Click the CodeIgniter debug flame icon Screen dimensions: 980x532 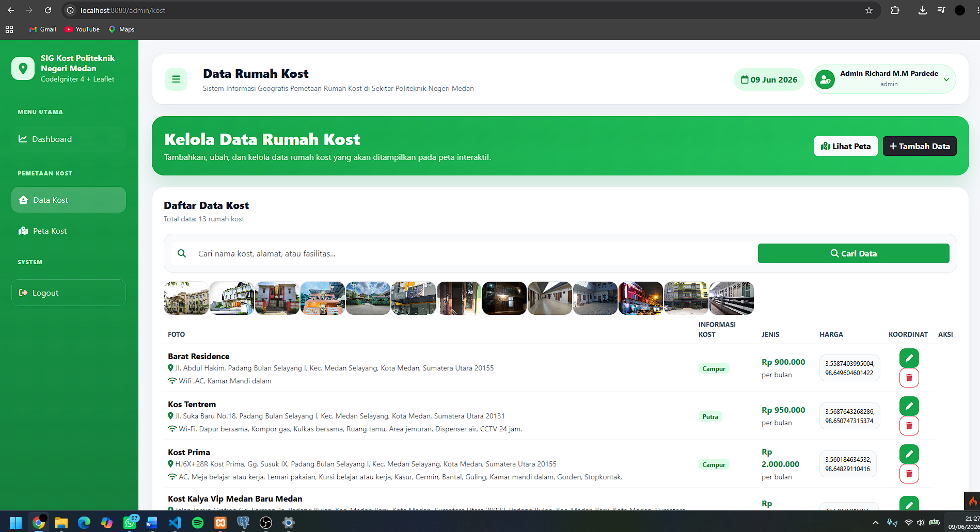coord(972,501)
